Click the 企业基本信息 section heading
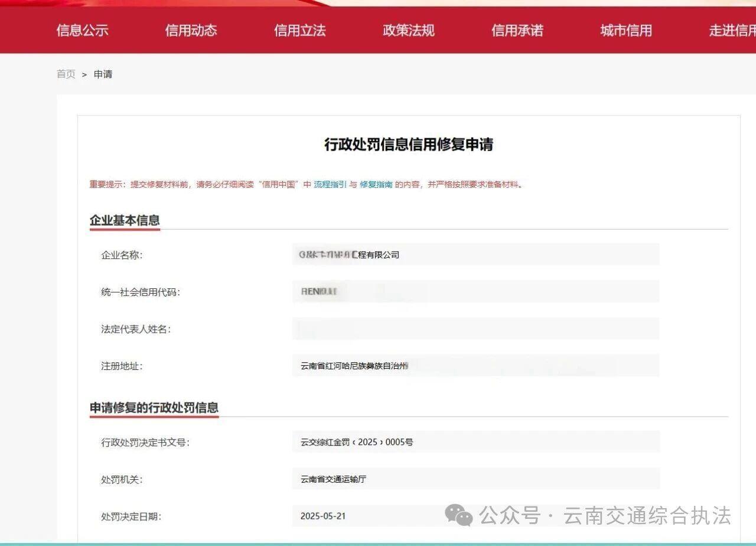756x546 pixels. (x=125, y=220)
